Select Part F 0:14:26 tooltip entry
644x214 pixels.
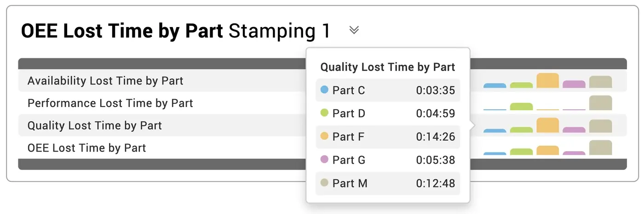click(388, 137)
